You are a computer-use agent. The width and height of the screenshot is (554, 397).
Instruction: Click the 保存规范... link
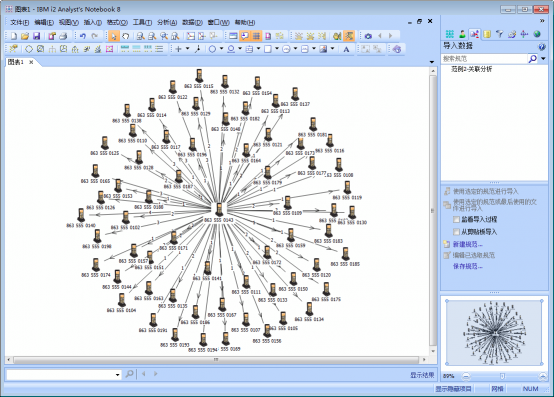click(x=467, y=266)
